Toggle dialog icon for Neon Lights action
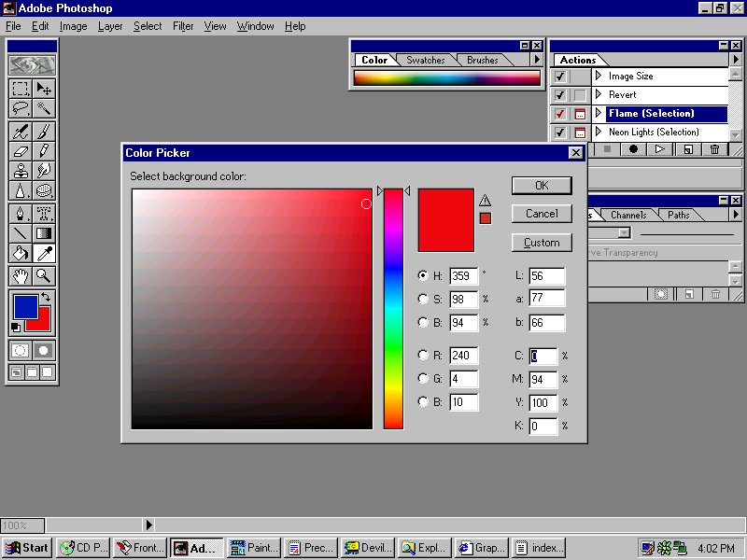 point(580,132)
